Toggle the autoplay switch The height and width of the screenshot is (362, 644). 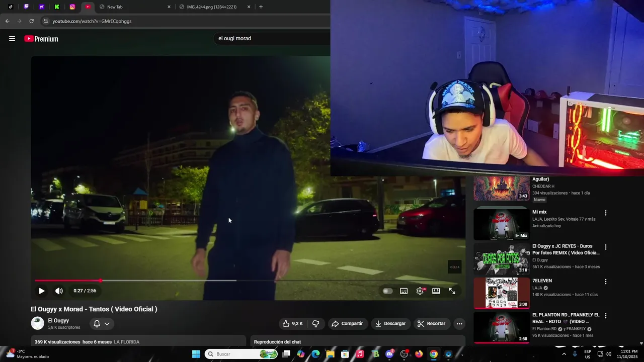387,291
